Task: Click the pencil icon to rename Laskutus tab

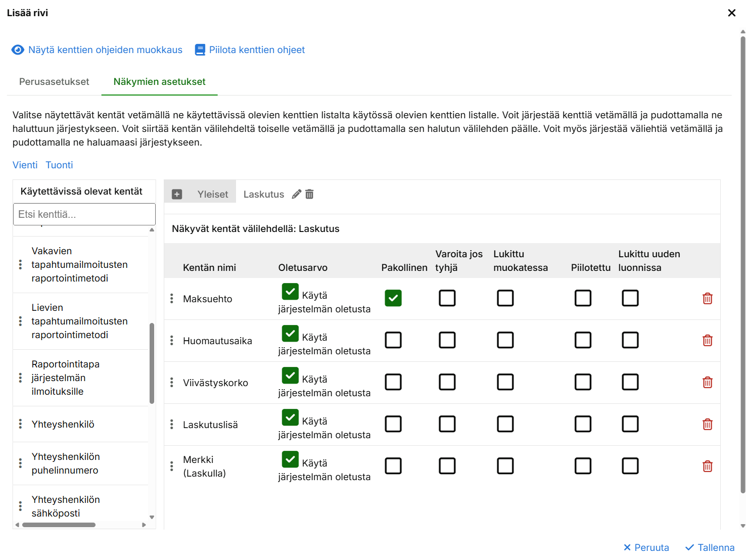Action: pos(297,194)
